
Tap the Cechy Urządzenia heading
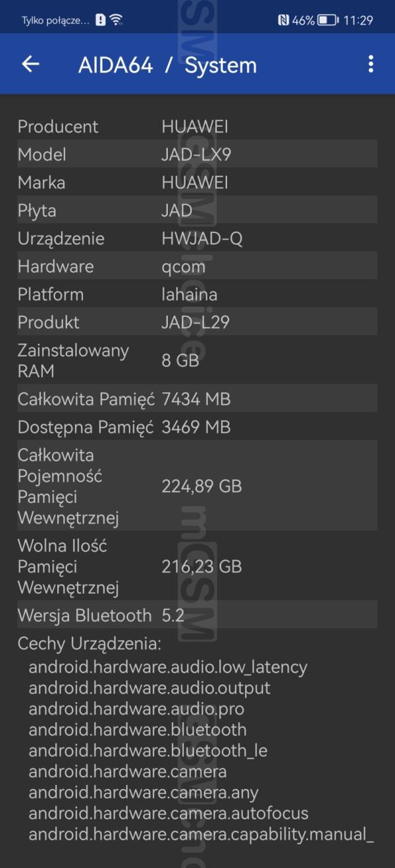(89, 644)
